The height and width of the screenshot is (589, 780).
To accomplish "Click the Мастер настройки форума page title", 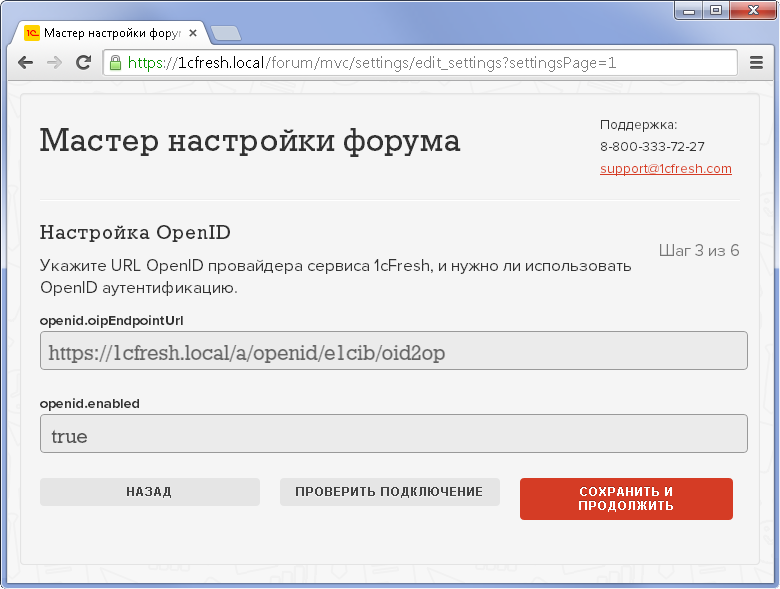I will (250, 141).
